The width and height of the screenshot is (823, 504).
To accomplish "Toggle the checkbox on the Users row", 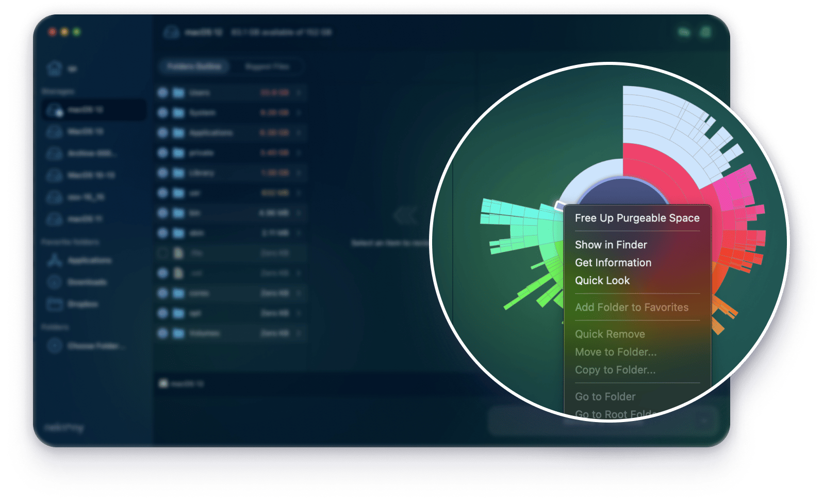I will (162, 93).
